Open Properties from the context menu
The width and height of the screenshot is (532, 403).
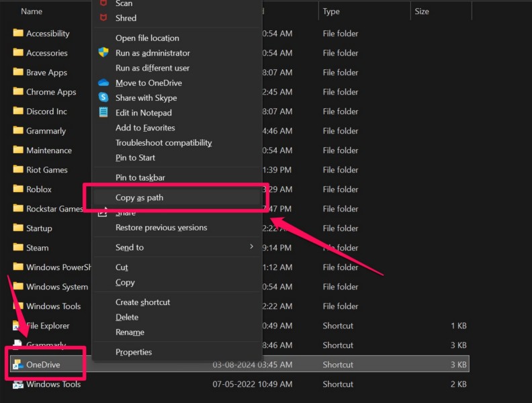(134, 352)
